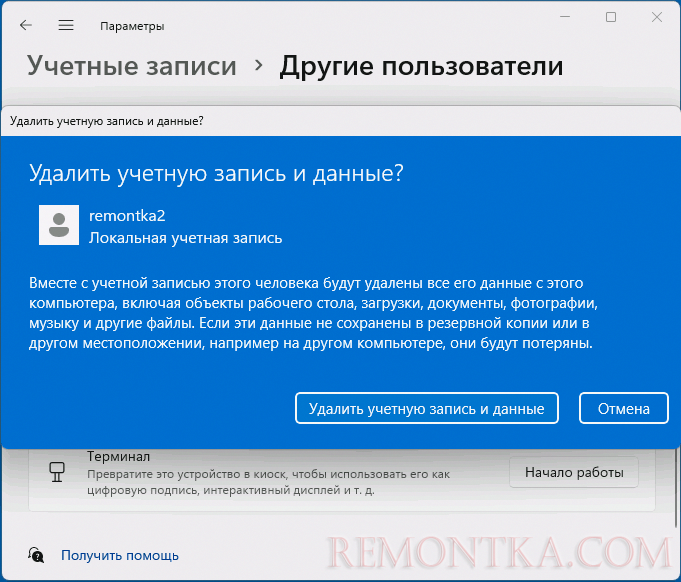Click Локальная учетная запись label
Image resolution: width=681 pixels, height=582 pixels.
click(x=185, y=238)
